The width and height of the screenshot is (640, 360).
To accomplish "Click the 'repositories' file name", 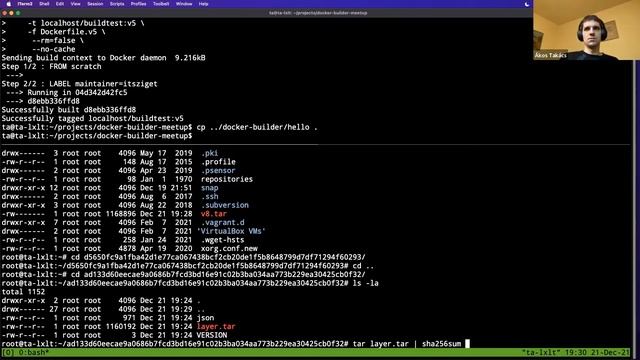I will tap(227, 179).
